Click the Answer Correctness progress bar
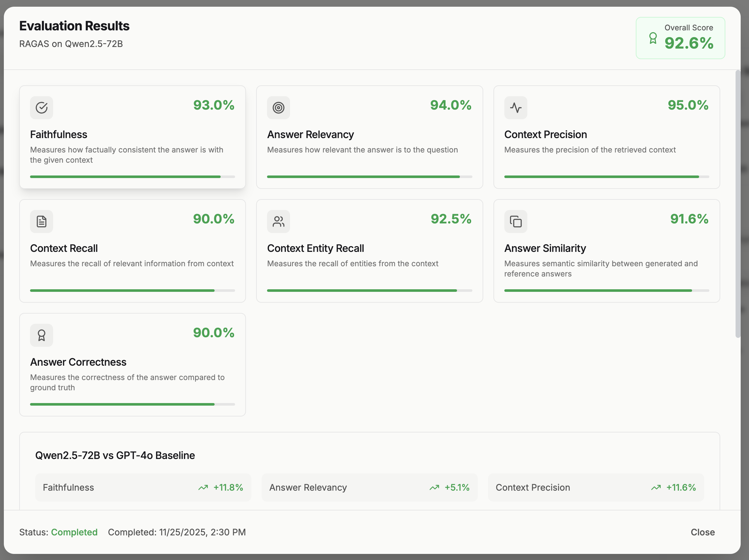The image size is (749, 560). [132, 404]
